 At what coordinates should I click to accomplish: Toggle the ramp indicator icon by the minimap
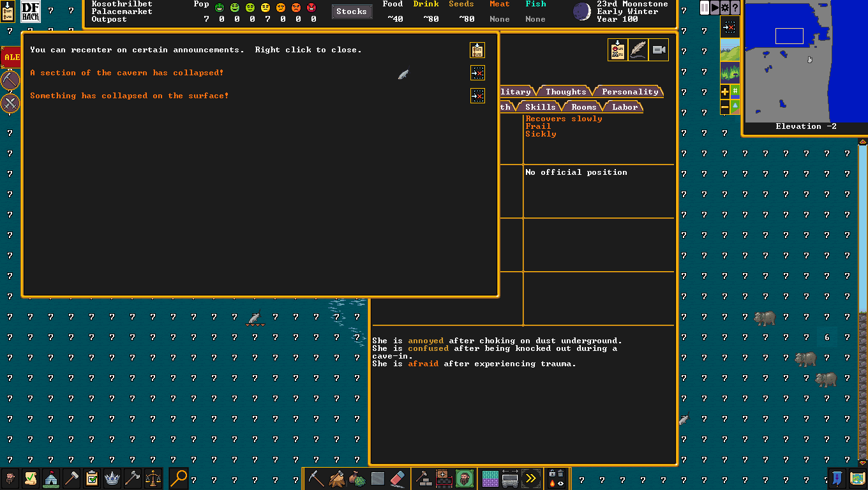(x=735, y=107)
